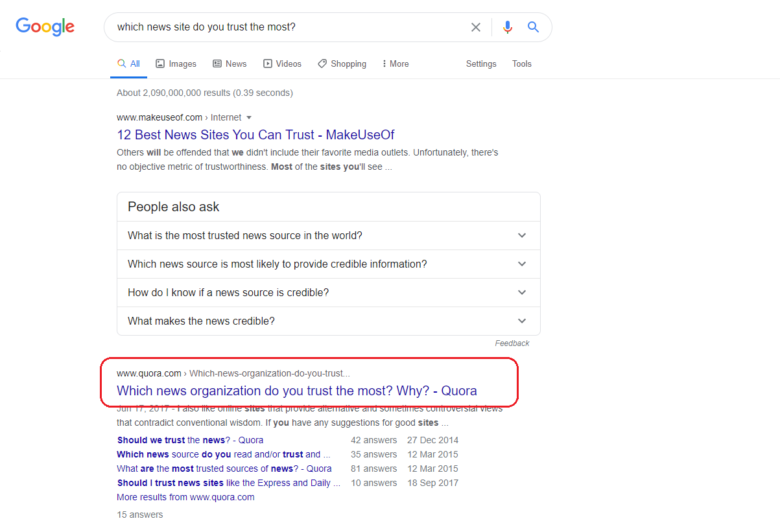Open 12 Best News Sites You Can Trust link
This screenshot has width=780, height=532.
[x=255, y=135]
